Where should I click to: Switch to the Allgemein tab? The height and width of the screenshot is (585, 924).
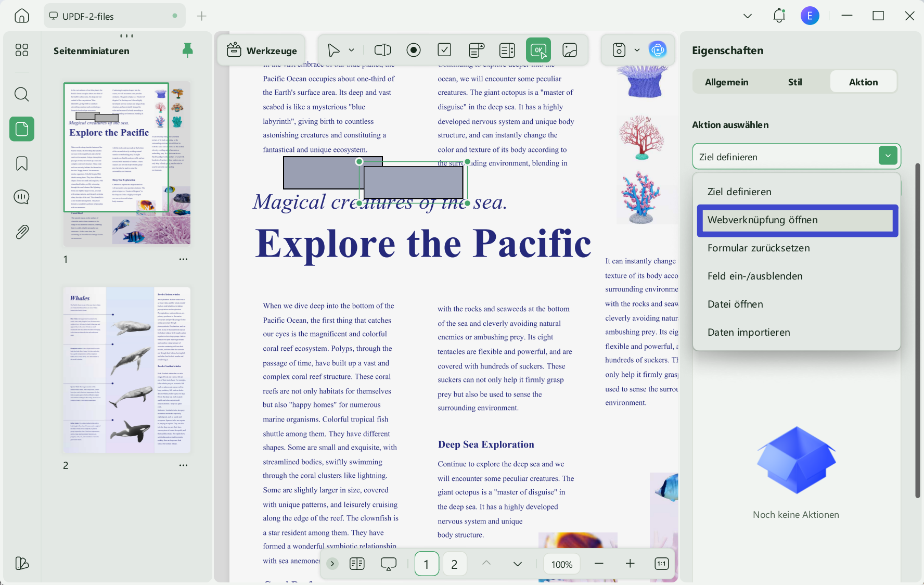(726, 82)
